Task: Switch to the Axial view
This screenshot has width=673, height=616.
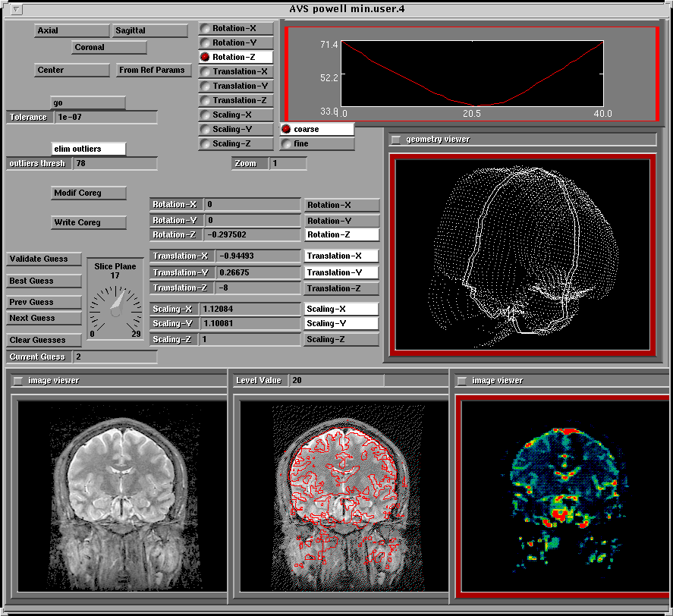Action: pos(72,31)
